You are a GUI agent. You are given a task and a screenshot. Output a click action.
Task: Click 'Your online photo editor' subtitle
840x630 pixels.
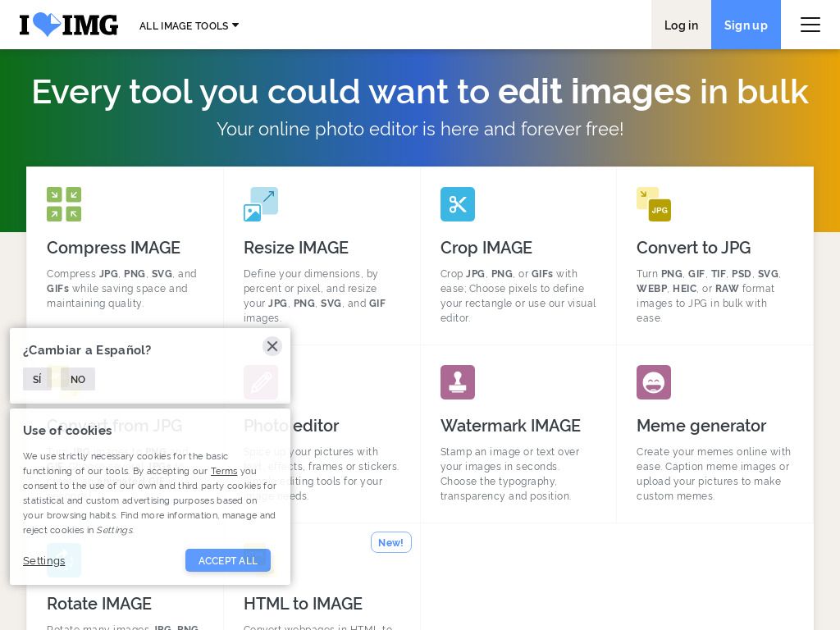tap(420, 129)
